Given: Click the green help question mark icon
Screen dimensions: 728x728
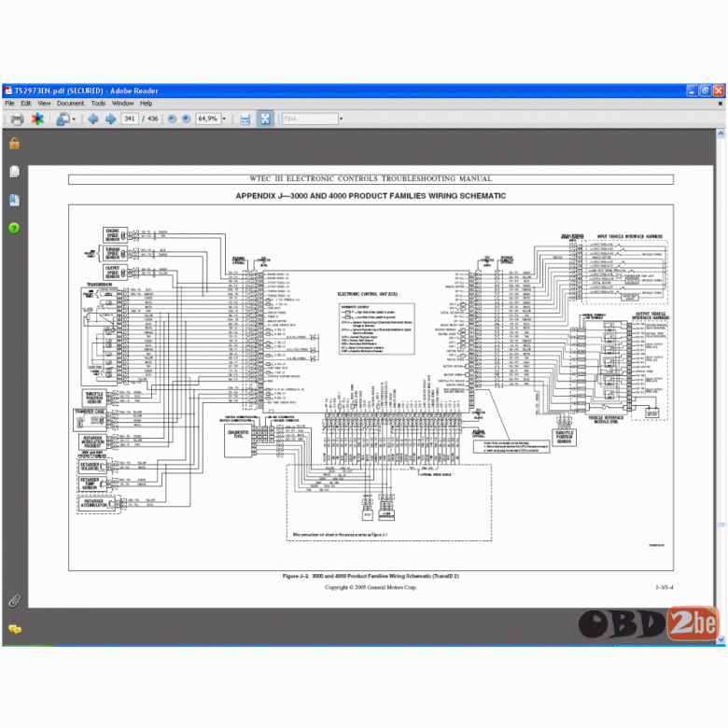Looking at the screenshot, I should (x=14, y=228).
